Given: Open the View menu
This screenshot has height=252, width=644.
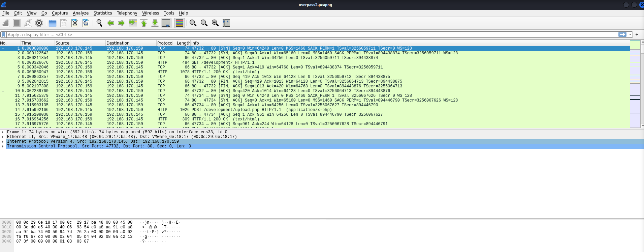Looking at the screenshot, I should click(x=32, y=13).
